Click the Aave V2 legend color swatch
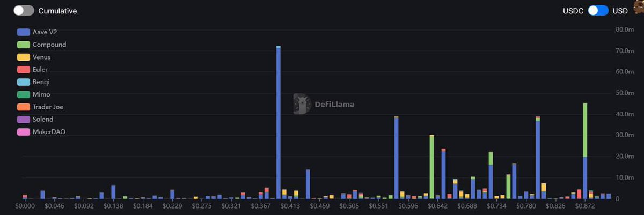Image resolution: width=644 pixels, height=215 pixels. 24,32
